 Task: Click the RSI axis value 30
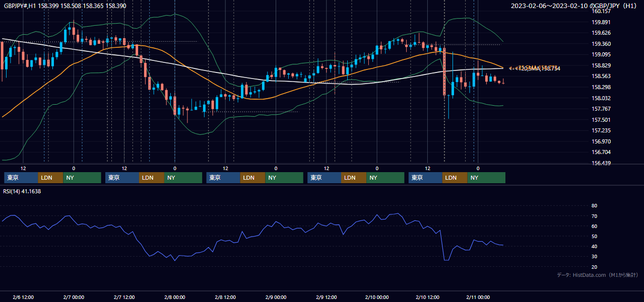coord(594,257)
